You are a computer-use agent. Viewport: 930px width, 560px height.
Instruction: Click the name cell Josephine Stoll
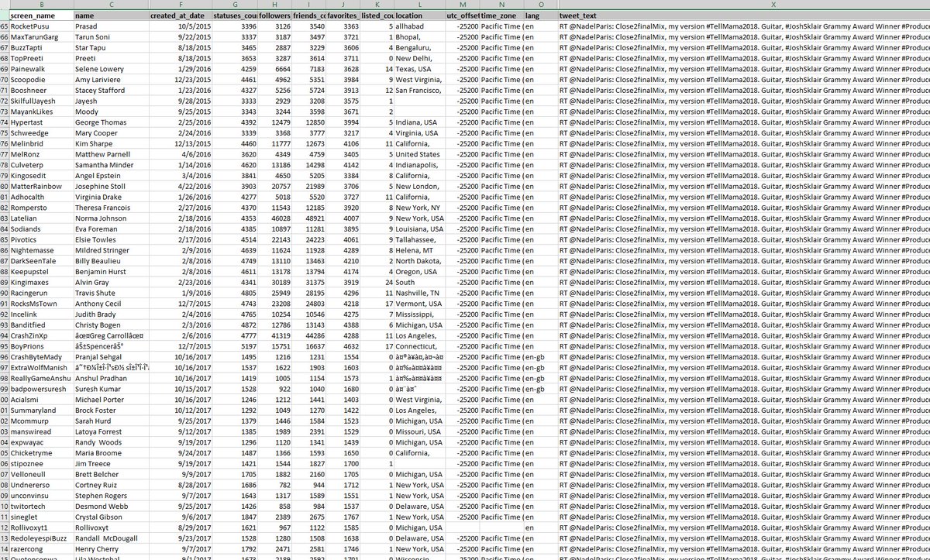pyautogui.click(x=111, y=187)
